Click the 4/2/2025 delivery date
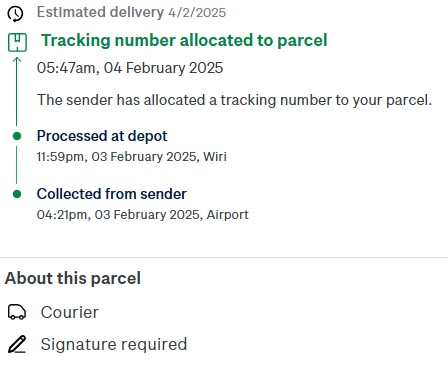This screenshot has height=365, width=448. coord(197,13)
